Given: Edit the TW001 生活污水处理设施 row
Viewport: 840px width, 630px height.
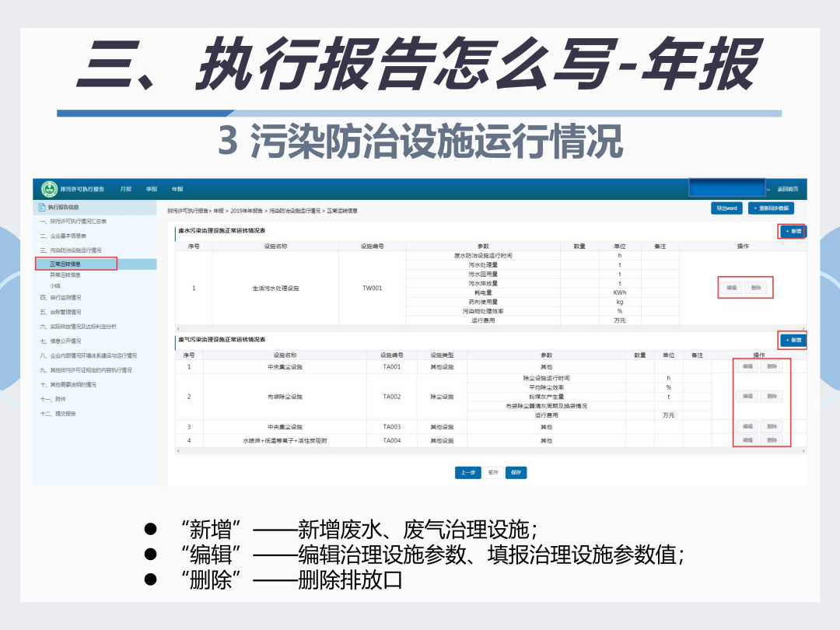Looking at the screenshot, I should coord(731,289).
